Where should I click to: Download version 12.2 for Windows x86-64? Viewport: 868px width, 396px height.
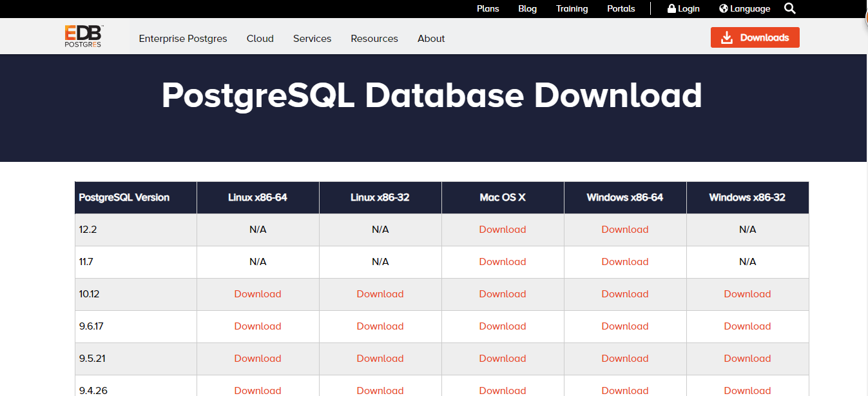625,230
